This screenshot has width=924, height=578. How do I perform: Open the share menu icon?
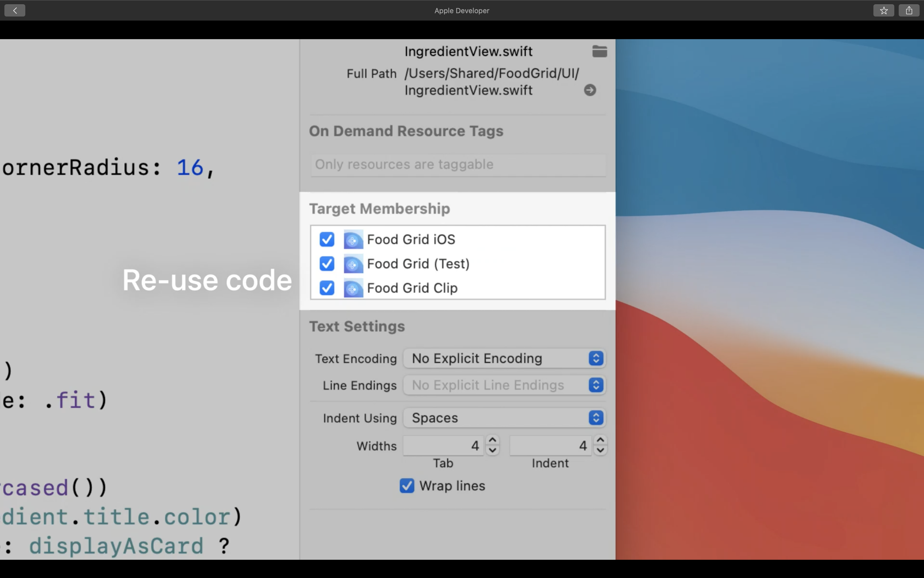909,10
